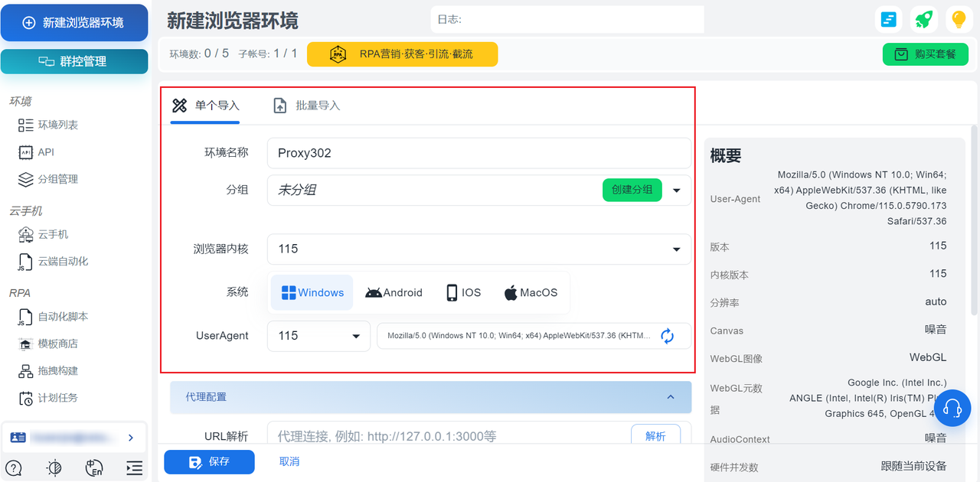Screen dimensions: 980x482
Task: Click the 分辨率 auto value
Action: click(x=936, y=301)
